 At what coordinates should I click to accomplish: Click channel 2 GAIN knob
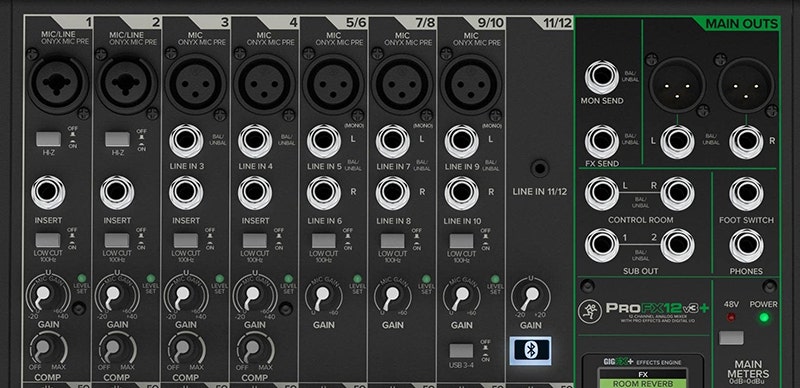112,295
